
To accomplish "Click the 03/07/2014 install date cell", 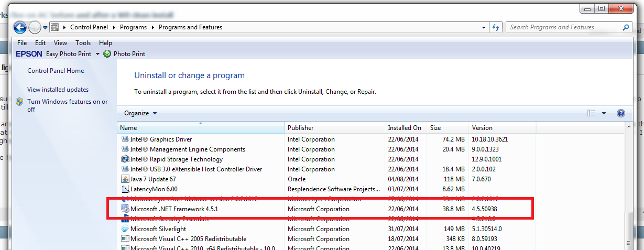I will (403, 189).
